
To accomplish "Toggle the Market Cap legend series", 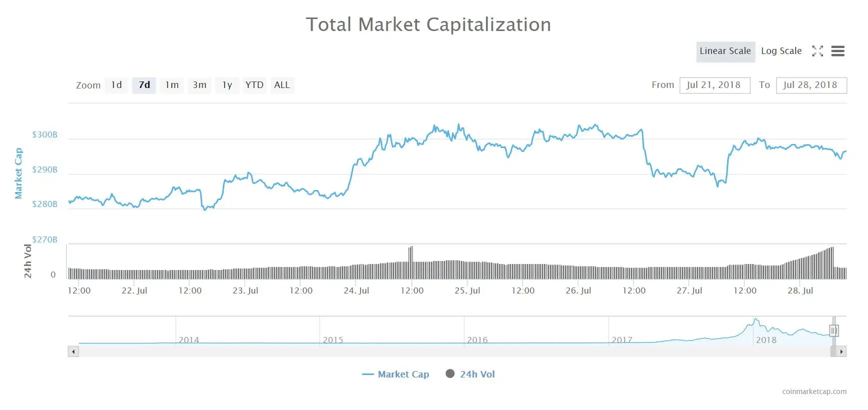I will coord(396,374).
